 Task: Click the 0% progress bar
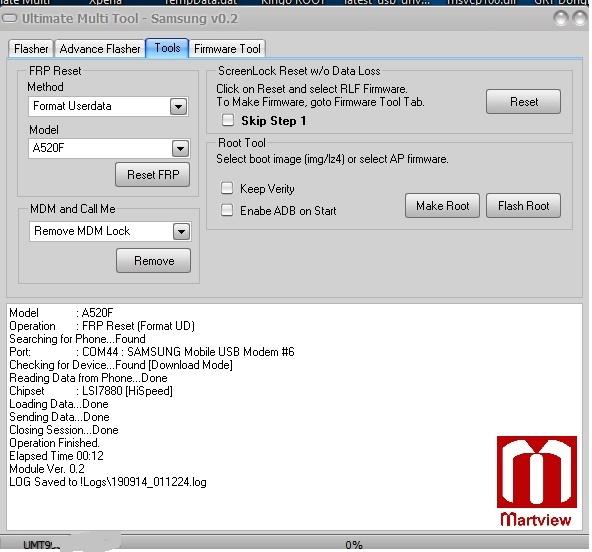354,545
